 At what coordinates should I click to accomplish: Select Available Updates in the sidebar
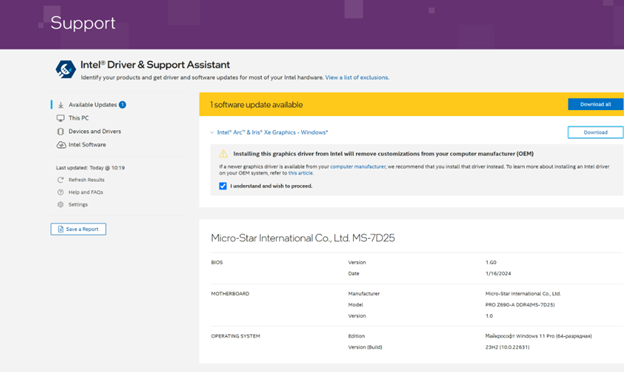[93, 105]
